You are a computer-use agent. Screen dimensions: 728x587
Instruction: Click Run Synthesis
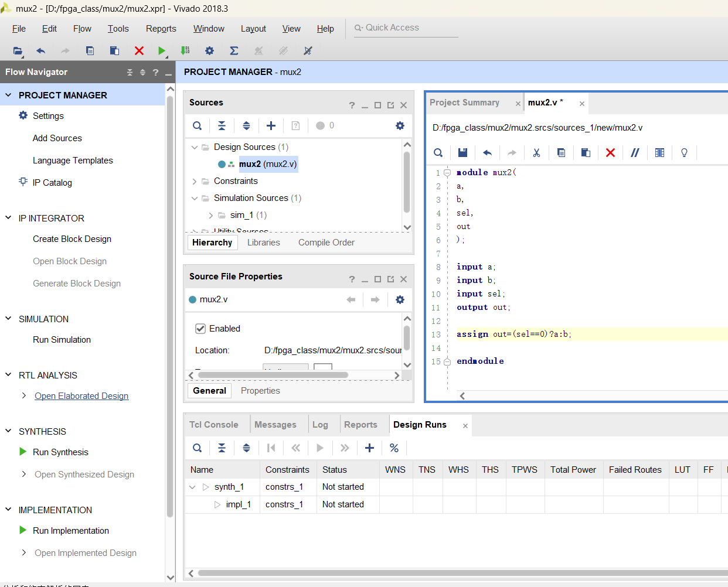pos(60,452)
